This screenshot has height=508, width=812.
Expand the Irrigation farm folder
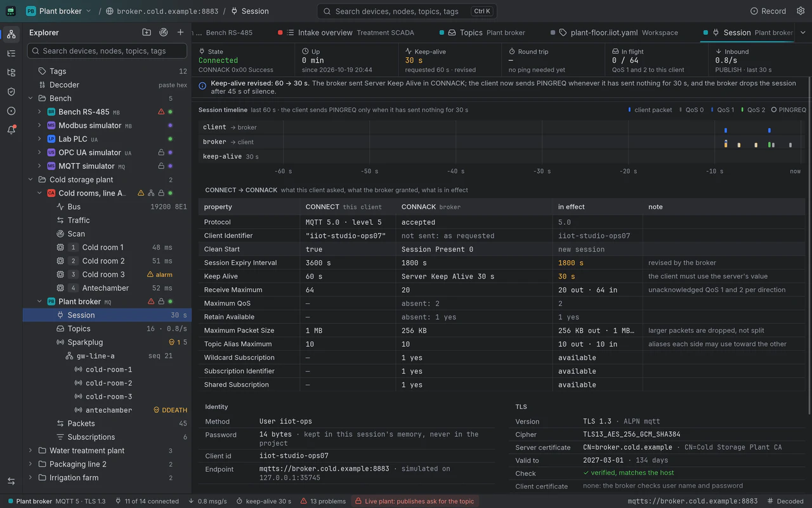click(x=30, y=478)
